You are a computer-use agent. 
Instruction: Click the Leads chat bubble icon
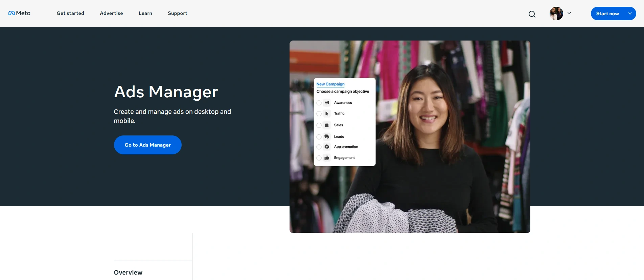point(327,137)
